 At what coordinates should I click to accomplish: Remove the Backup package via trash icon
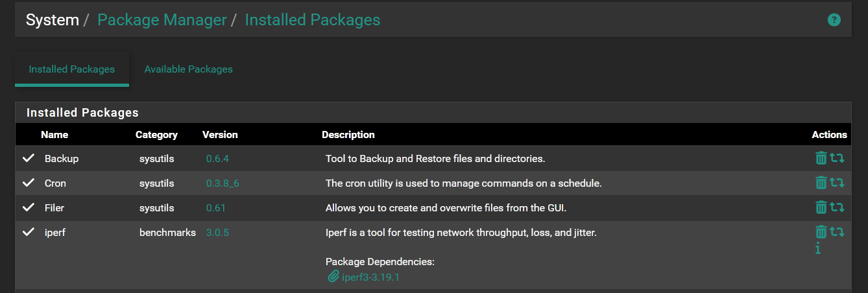tap(821, 158)
